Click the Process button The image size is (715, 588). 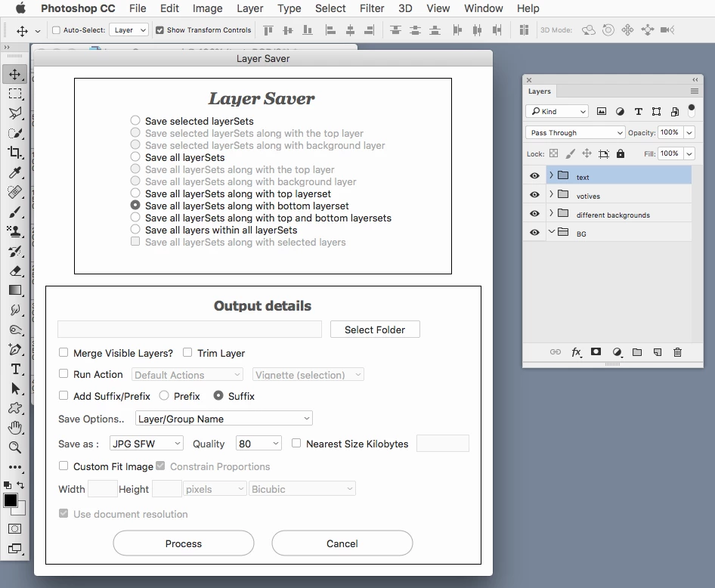point(184,543)
